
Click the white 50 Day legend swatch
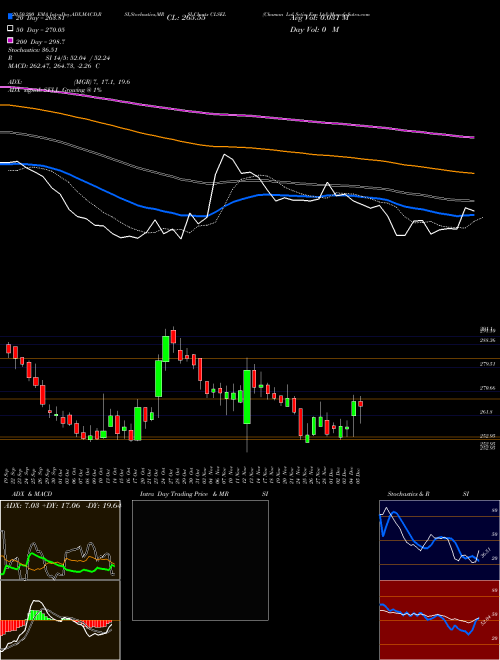[10, 29]
